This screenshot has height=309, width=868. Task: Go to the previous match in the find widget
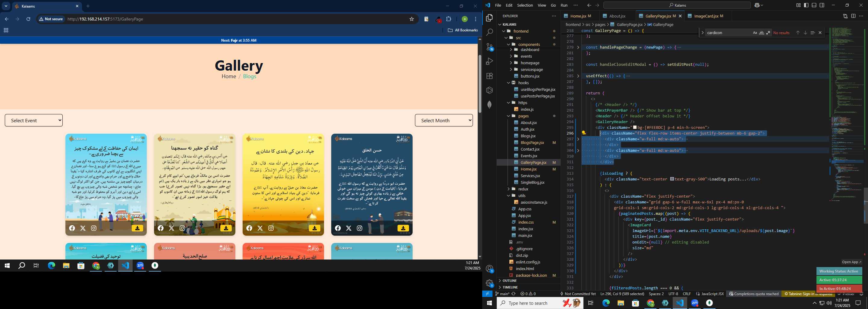click(x=797, y=33)
